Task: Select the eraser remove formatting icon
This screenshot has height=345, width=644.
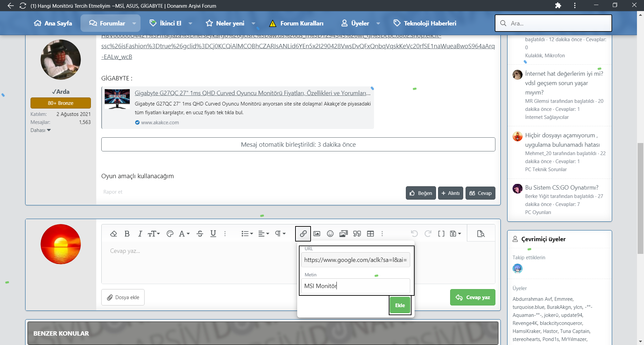Action: click(x=113, y=234)
